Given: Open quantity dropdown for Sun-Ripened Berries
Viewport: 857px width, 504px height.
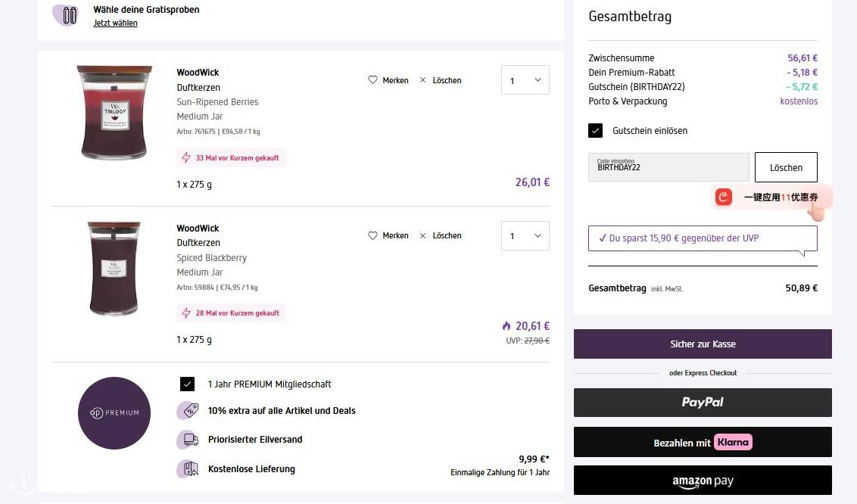Looking at the screenshot, I should [525, 80].
